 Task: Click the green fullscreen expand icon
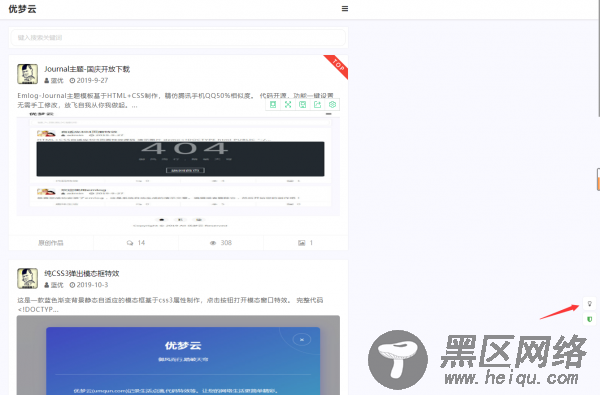pyautogui.click(x=288, y=104)
